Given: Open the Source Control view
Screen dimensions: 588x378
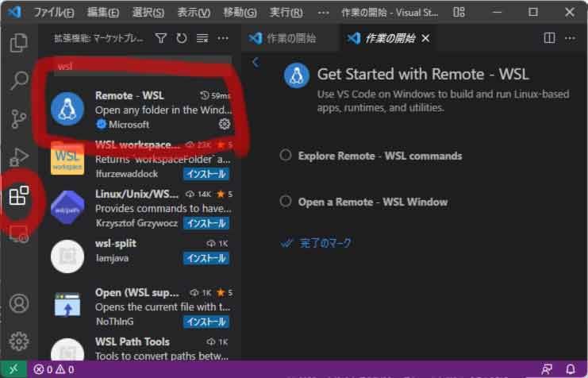Looking at the screenshot, I should pos(19,119).
